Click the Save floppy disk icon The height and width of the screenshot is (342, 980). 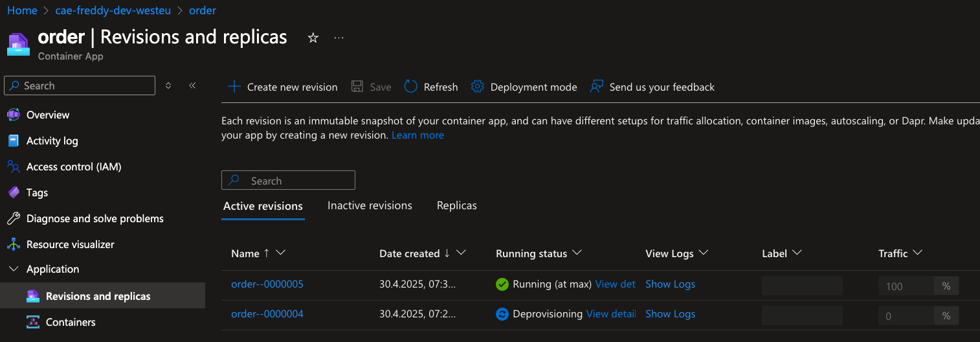tap(357, 87)
